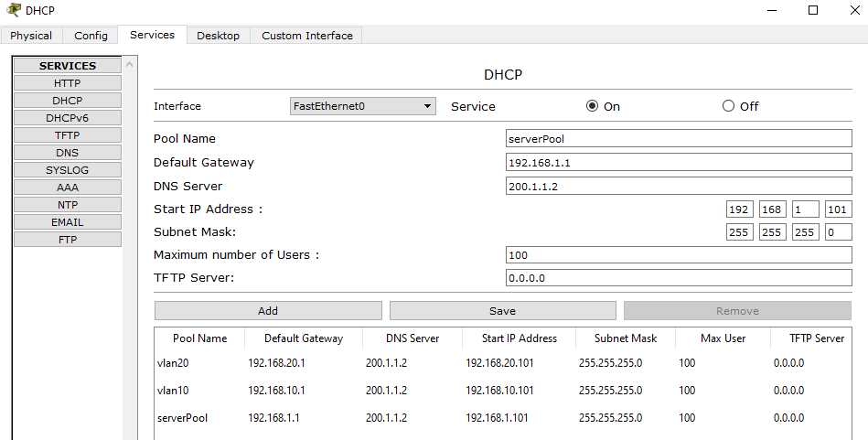Select the vlan10 pool row
This screenshot has height=440, width=868.
click(503, 391)
